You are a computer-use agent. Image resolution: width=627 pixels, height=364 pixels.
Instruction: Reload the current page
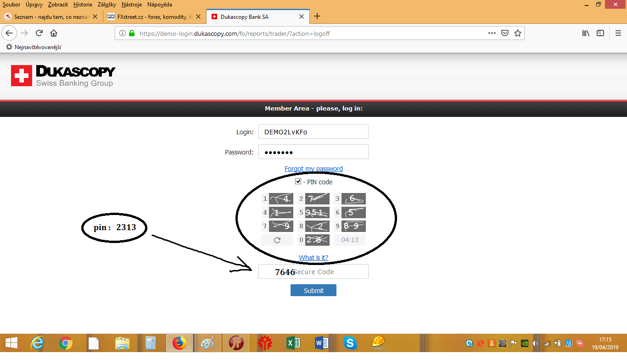pyautogui.click(x=39, y=33)
